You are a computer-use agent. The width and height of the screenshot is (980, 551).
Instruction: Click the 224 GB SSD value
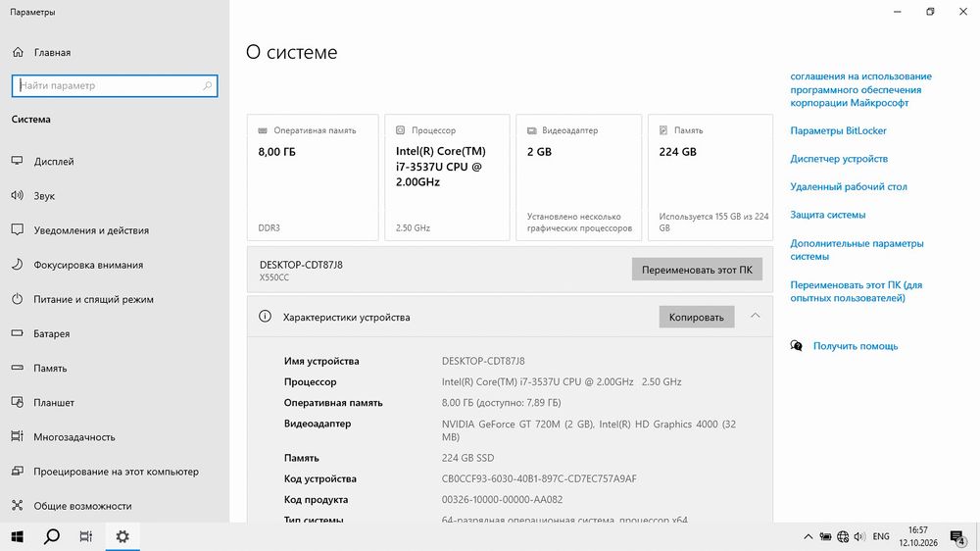pos(467,458)
